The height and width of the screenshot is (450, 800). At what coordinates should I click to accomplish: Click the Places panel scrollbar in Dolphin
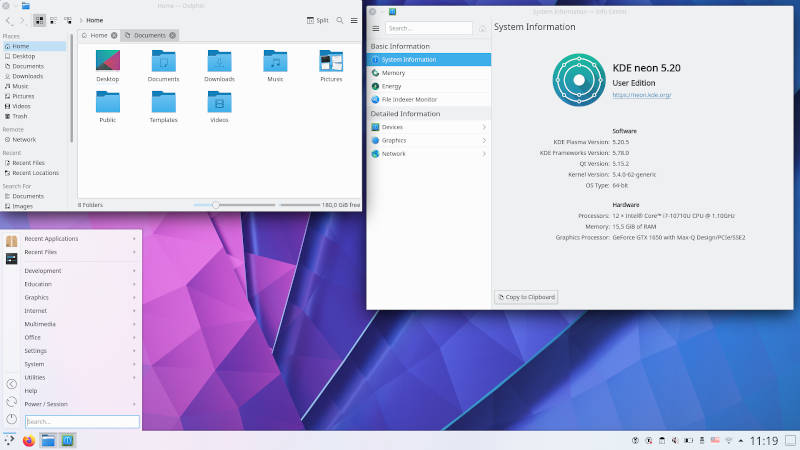[x=72, y=87]
